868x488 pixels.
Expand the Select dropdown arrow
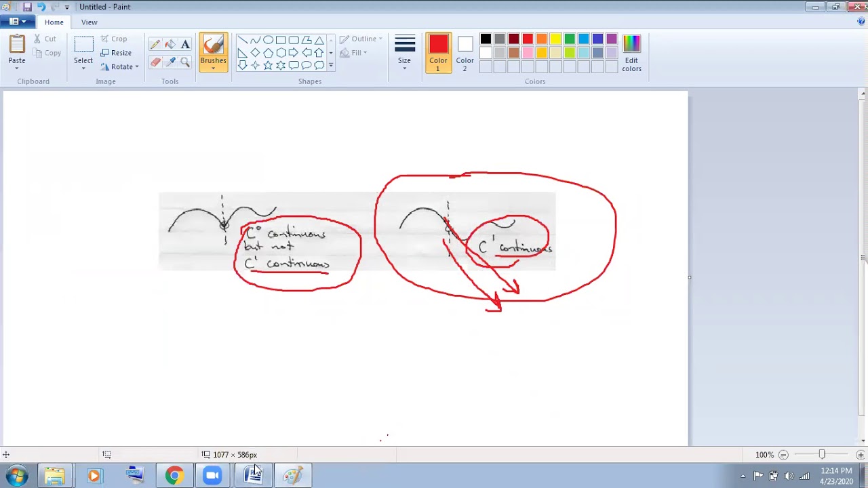[x=83, y=67]
